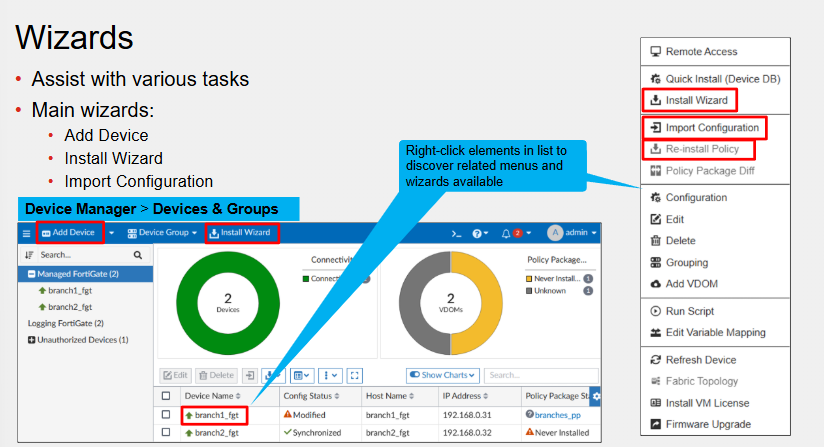This screenshot has width=824, height=447.
Task: Select Policy Package Diff menu entry
Action: tap(715, 171)
